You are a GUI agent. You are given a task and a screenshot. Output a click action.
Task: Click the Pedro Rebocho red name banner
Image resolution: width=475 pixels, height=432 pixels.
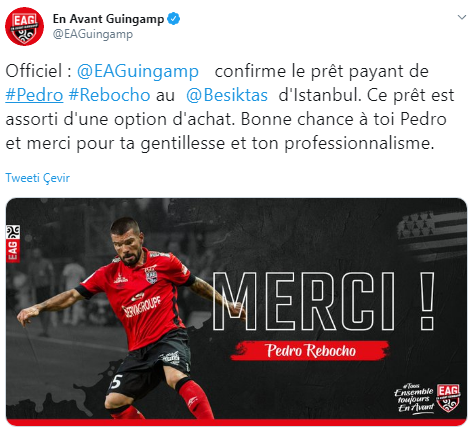coord(310,351)
